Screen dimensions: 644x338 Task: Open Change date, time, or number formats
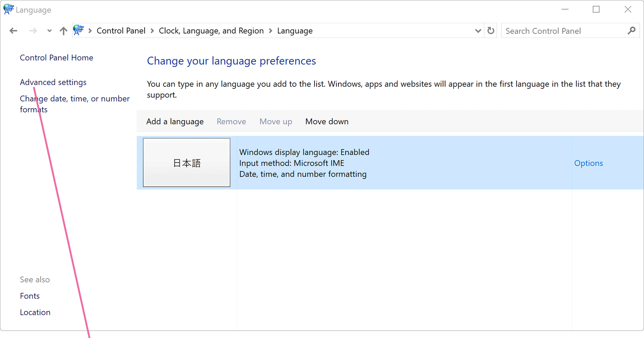click(75, 104)
